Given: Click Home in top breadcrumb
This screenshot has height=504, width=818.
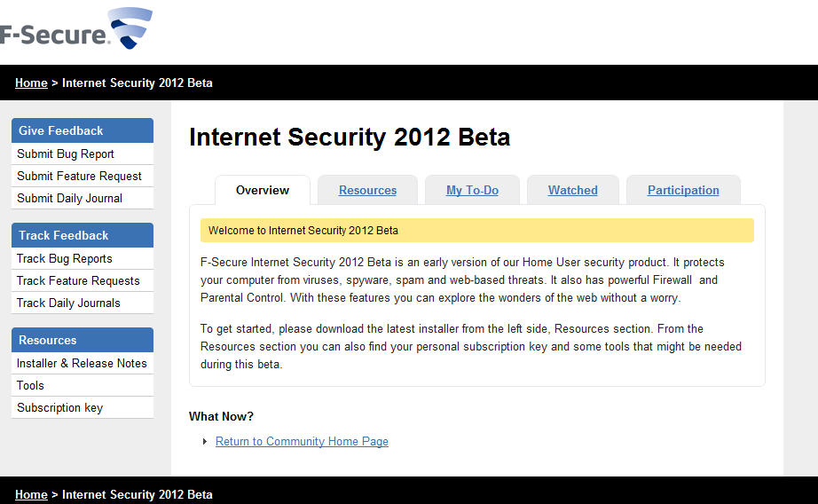Looking at the screenshot, I should click(31, 83).
